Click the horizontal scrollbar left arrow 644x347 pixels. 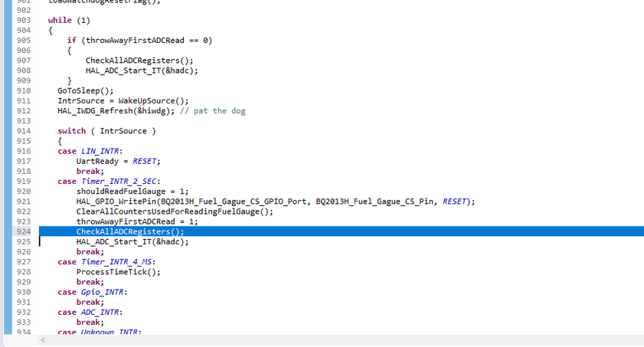pos(43,340)
